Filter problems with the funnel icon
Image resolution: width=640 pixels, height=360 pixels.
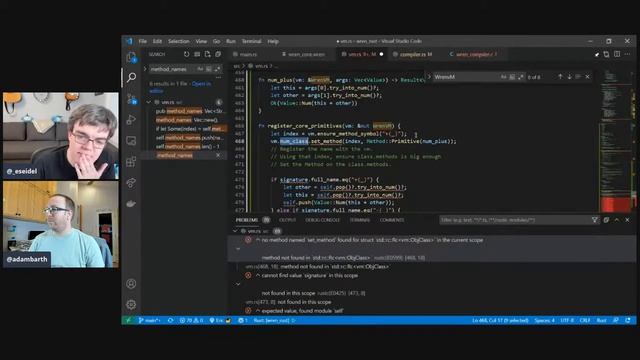[x=595, y=220]
